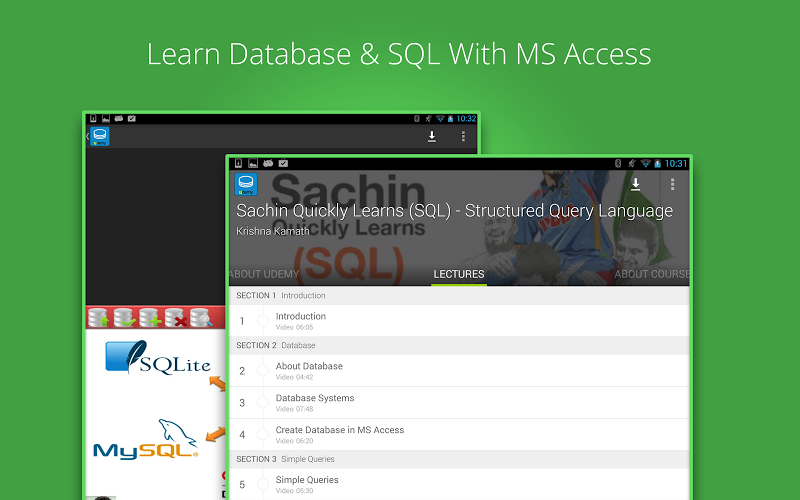Click the SQLite logo
The height and width of the screenshot is (500, 800).
click(x=158, y=358)
